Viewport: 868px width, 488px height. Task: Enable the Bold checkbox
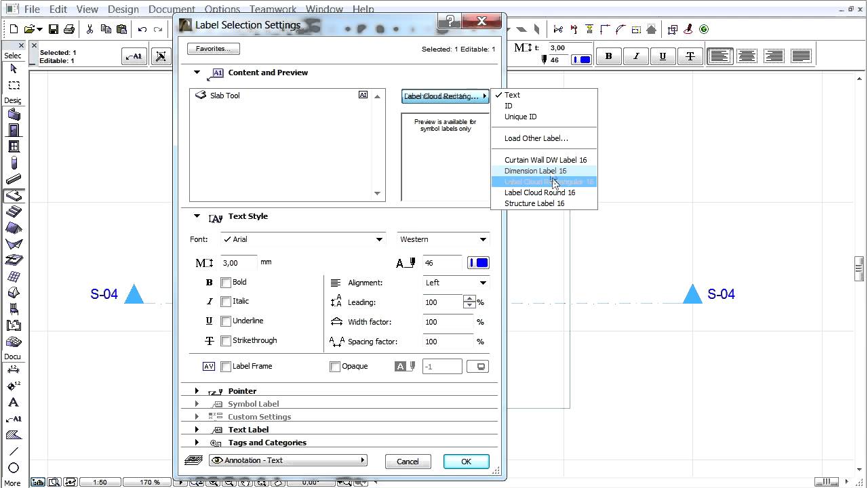tap(226, 283)
